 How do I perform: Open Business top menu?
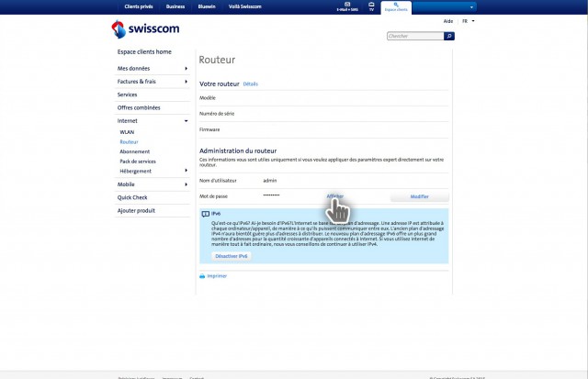[x=175, y=6]
